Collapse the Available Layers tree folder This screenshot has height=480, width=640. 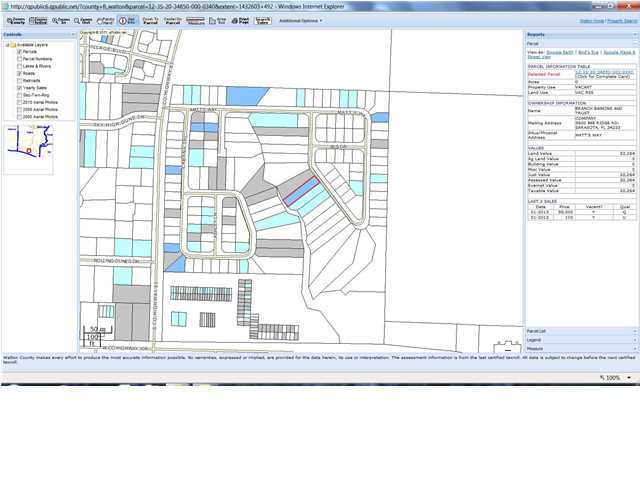coord(7,45)
